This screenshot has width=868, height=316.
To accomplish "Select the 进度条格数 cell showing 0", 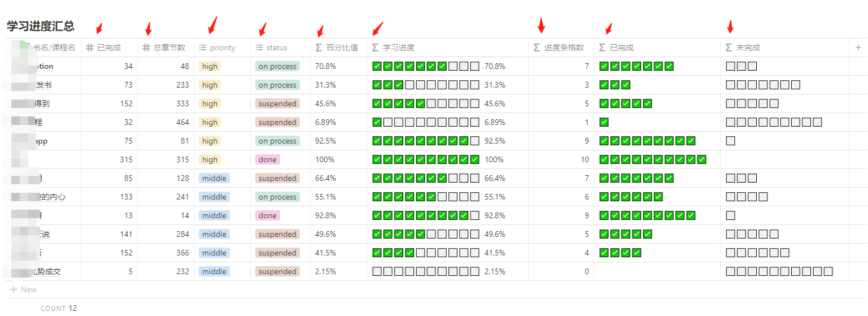I will click(x=561, y=271).
